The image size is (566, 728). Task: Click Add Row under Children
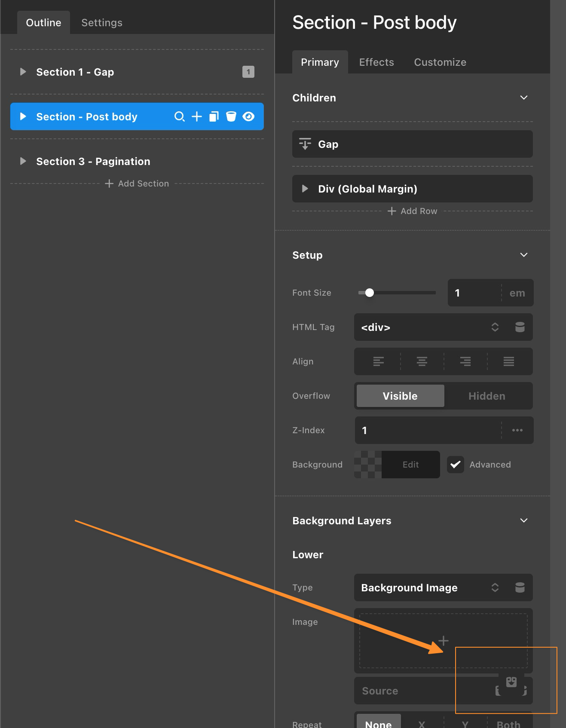coord(413,211)
